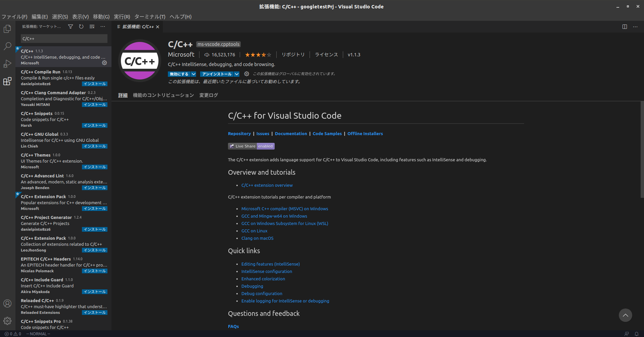Install C/C++ Project Generator extension
Image resolution: width=644 pixels, height=337 pixels.
click(95, 229)
